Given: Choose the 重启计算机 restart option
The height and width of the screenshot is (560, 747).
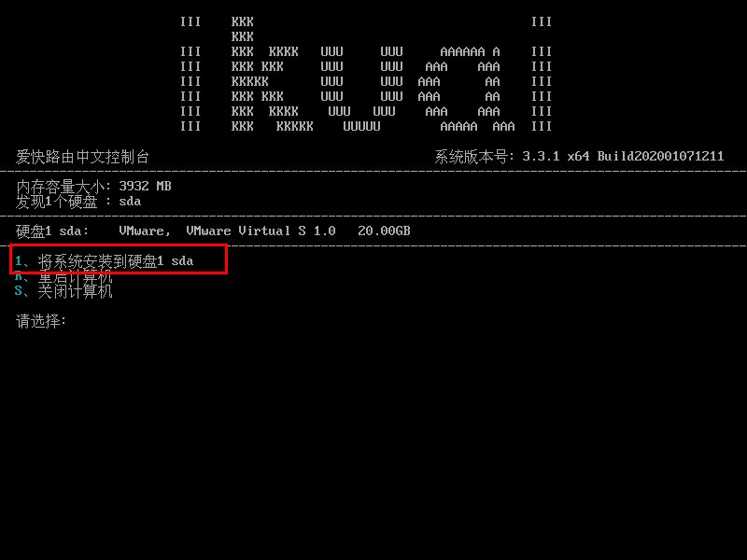Looking at the screenshot, I should click(x=63, y=276).
